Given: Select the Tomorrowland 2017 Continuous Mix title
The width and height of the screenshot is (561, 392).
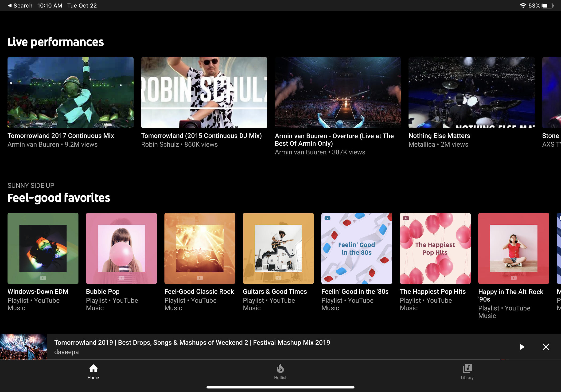Looking at the screenshot, I should [61, 136].
